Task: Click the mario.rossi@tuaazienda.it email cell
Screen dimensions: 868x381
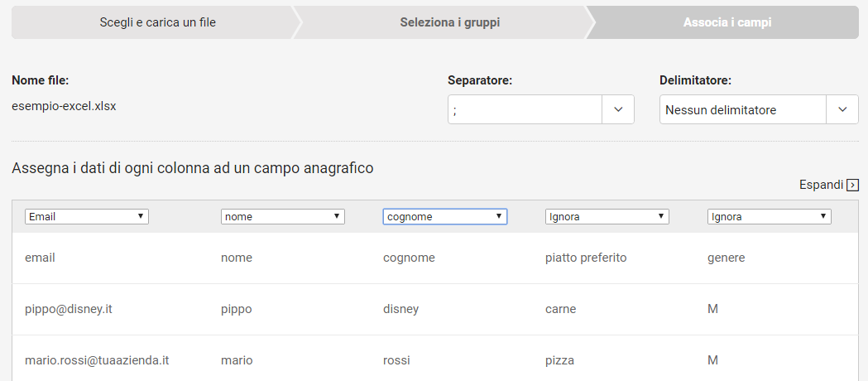Action: (x=97, y=360)
